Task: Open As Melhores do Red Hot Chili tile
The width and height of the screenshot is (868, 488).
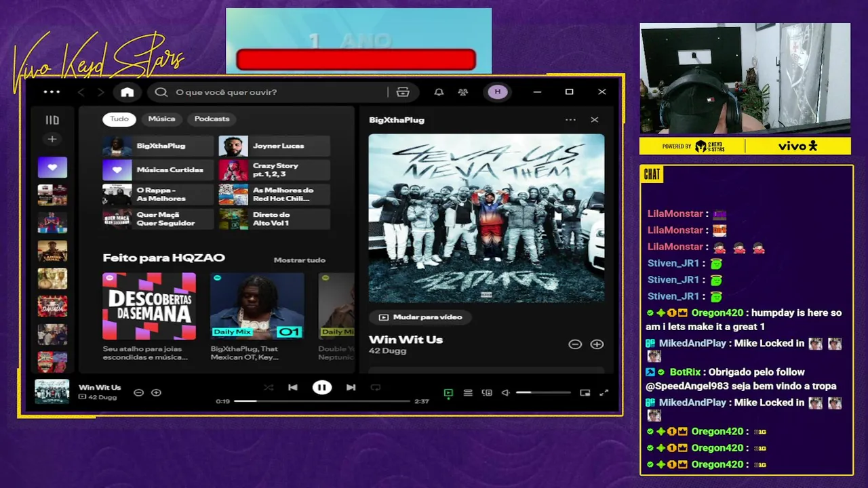Action: tap(274, 195)
